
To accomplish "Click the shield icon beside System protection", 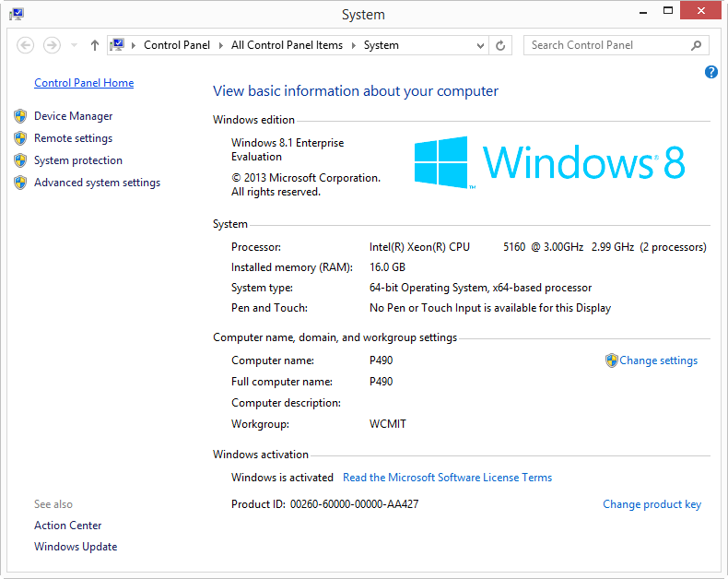I will point(20,160).
